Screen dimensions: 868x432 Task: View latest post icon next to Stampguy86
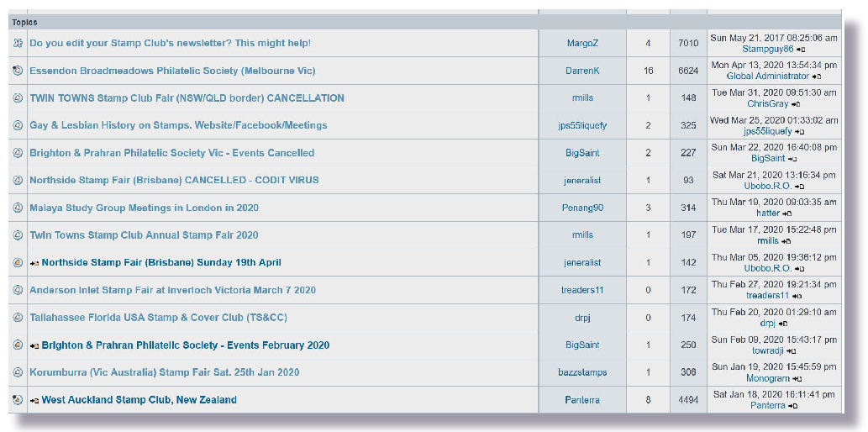coord(801,50)
